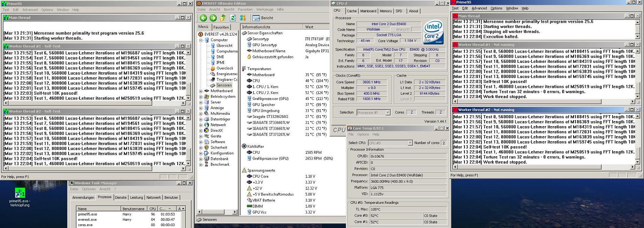This screenshot has width=644, height=228.
Task: Open Favoriten tab in EVEREST sidebar
Action: pyautogui.click(x=221, y=27)
